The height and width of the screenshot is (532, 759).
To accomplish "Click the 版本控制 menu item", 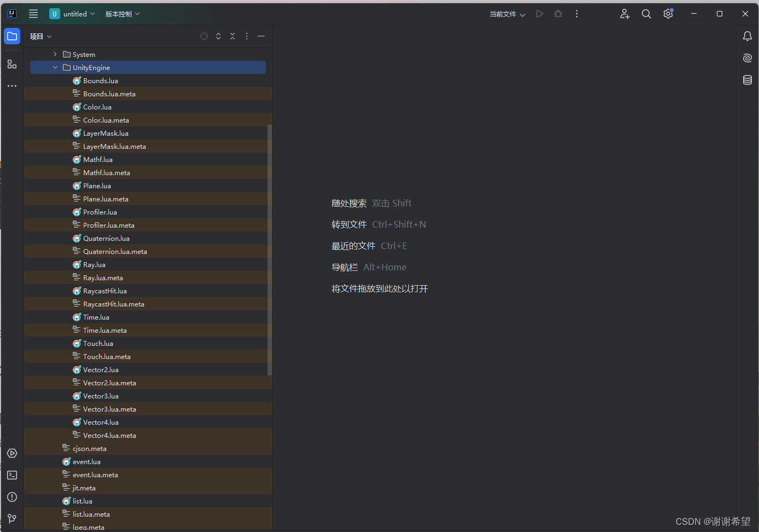I will (118, 14).
